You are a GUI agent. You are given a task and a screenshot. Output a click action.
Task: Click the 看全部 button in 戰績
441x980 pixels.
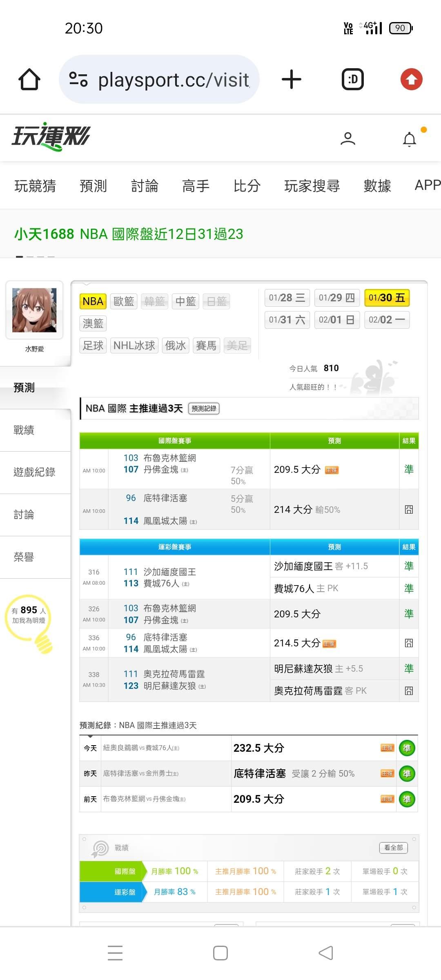(393, 848)
